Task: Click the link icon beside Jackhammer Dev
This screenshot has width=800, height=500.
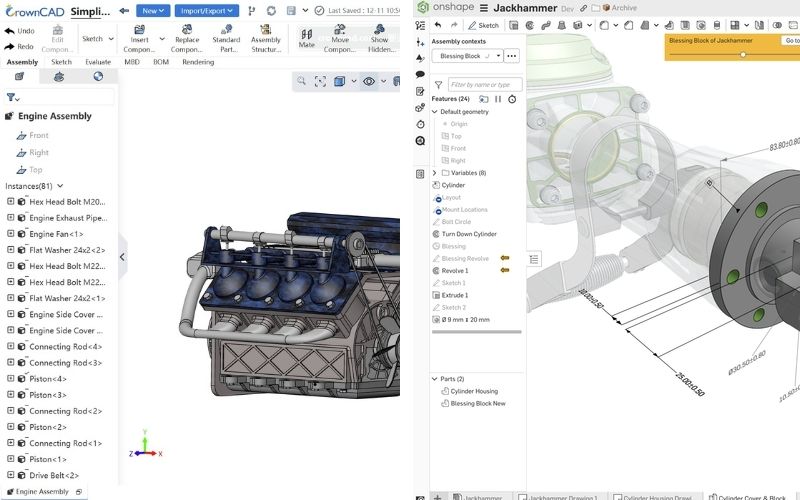Action: point(583,8)
